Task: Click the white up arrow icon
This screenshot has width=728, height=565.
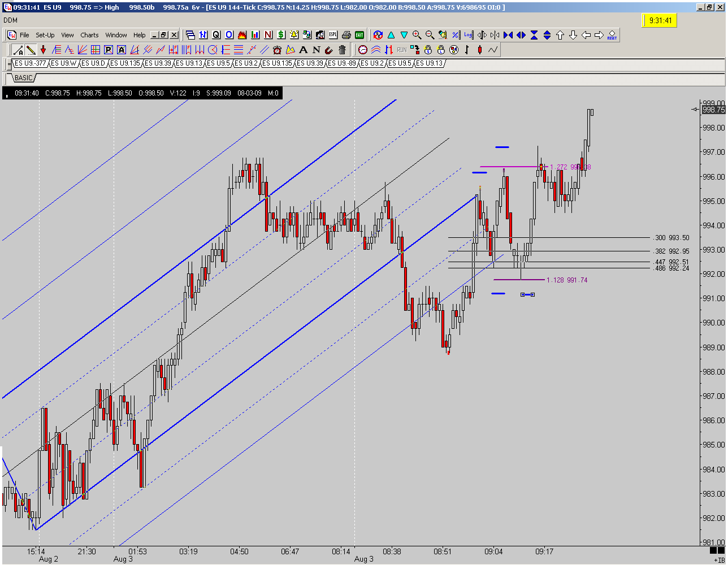Action: tap(560, 35)
